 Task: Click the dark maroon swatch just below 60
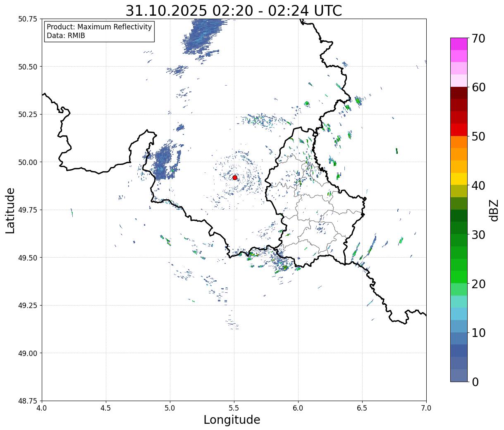(x=459, y=93)
